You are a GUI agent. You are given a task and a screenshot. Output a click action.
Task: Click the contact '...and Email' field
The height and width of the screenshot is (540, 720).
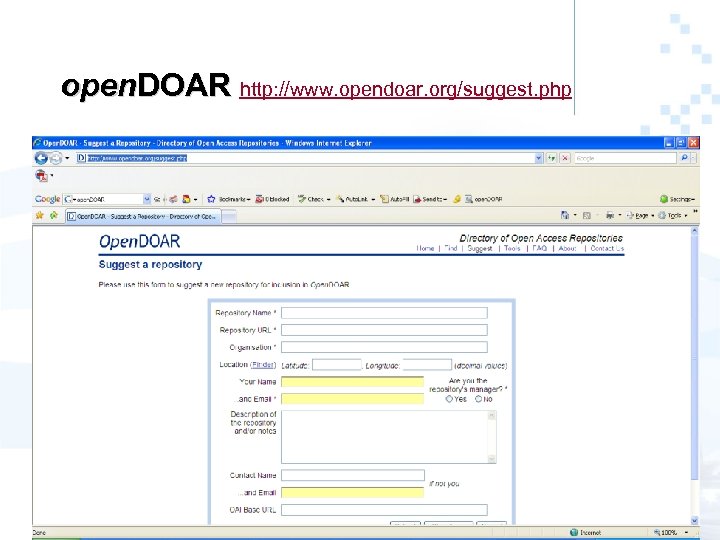click(x=353, y=492)
